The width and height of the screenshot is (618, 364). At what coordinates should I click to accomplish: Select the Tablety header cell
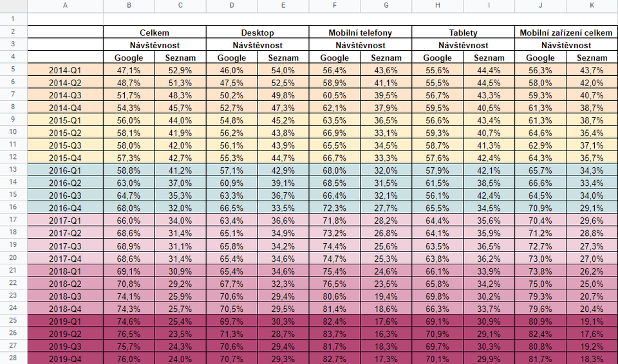(x=464, y=32)
